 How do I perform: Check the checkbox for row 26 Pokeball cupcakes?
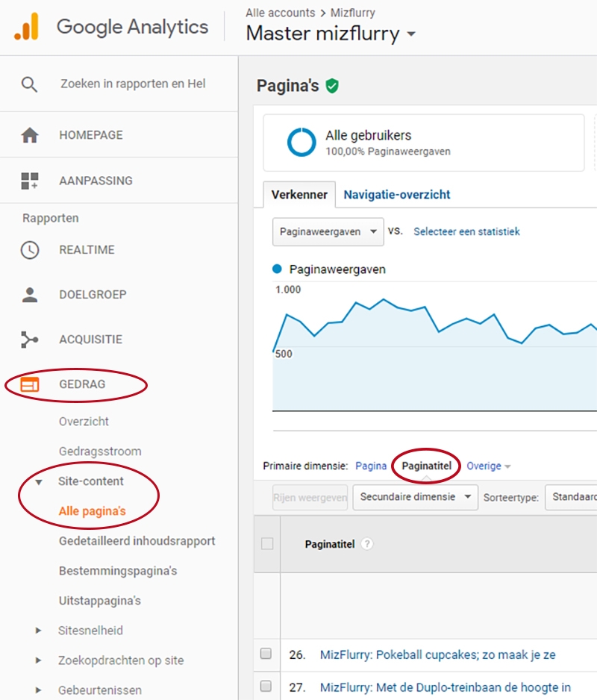pyautogui.click(x=266, y=654)
